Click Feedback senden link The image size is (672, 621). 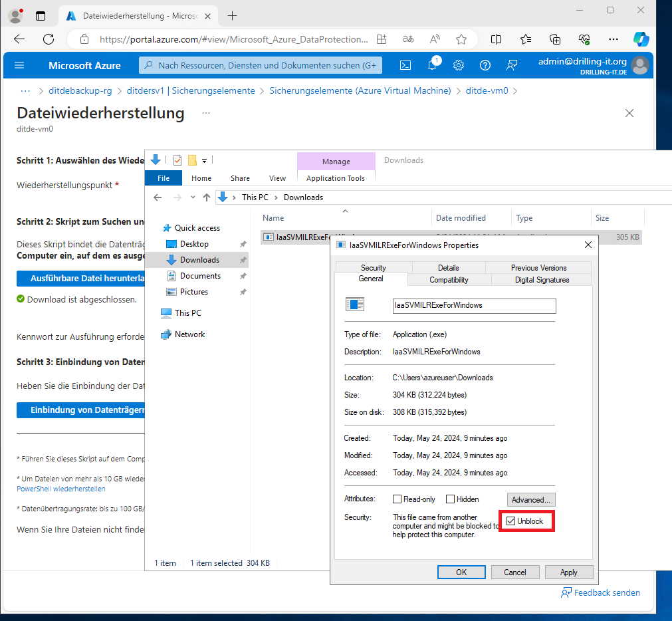coord(600,592)
